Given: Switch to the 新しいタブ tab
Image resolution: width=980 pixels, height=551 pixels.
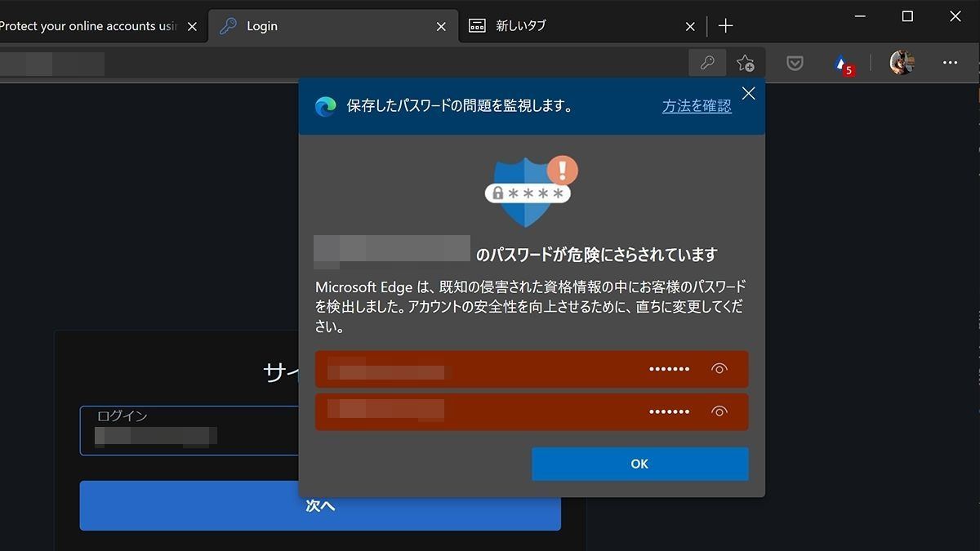Looking at the screenshot, I should [583, 26].
